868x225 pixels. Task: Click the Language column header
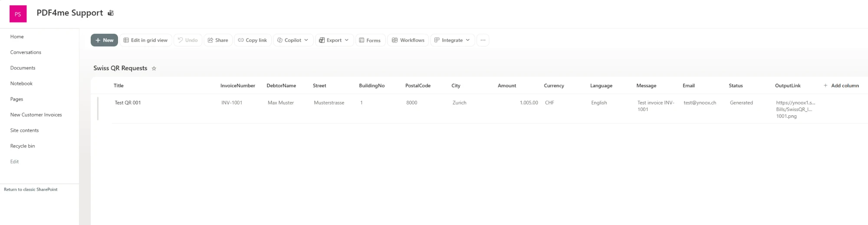click(601, 86)
